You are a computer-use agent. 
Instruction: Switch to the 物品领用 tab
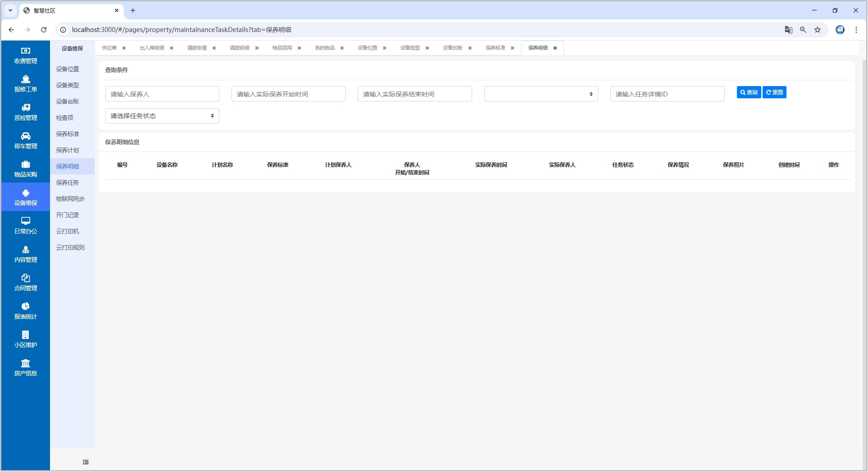point(282,48)
